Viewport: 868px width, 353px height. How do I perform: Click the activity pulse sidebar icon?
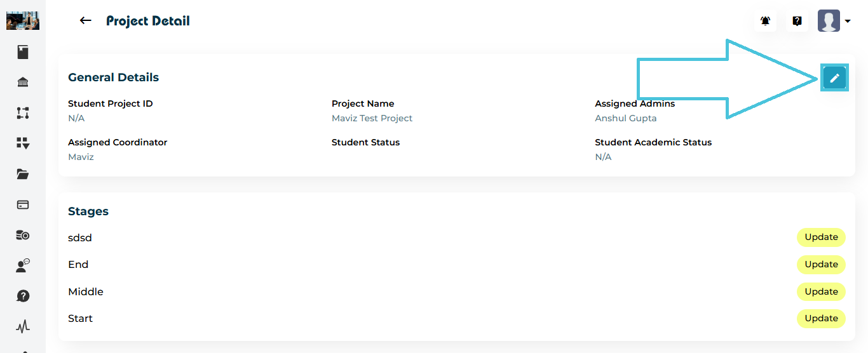pyautogui.click(x=23, y=326)
